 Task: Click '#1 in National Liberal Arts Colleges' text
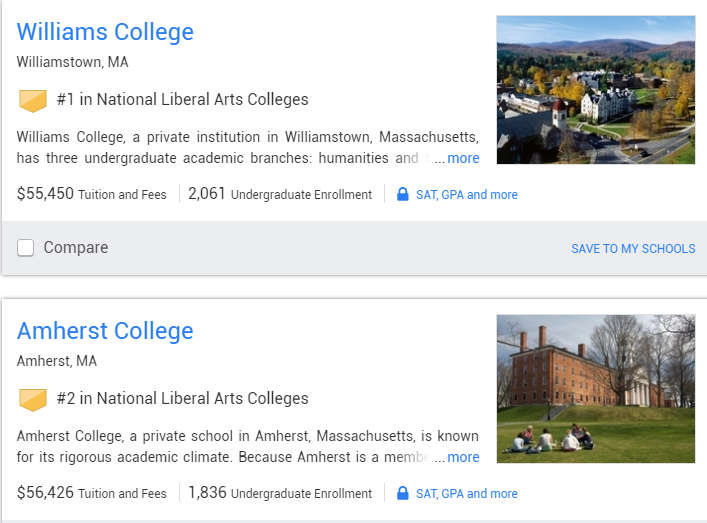click(x=182, y=100)
